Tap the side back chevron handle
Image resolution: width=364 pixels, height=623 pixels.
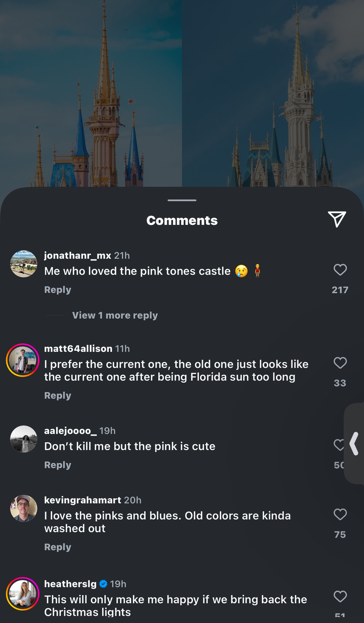pyautogui.click(x=354, y=444)
